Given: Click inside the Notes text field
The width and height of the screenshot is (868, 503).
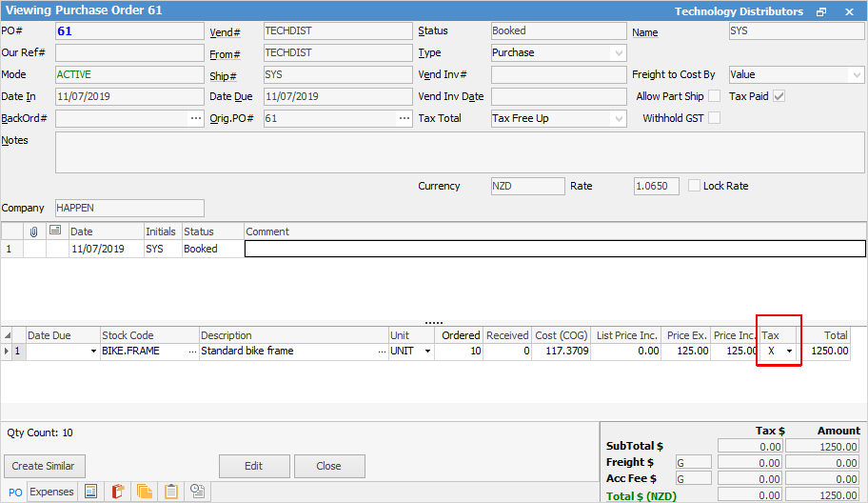Looking at the screenshot, I should click(459, 152).
